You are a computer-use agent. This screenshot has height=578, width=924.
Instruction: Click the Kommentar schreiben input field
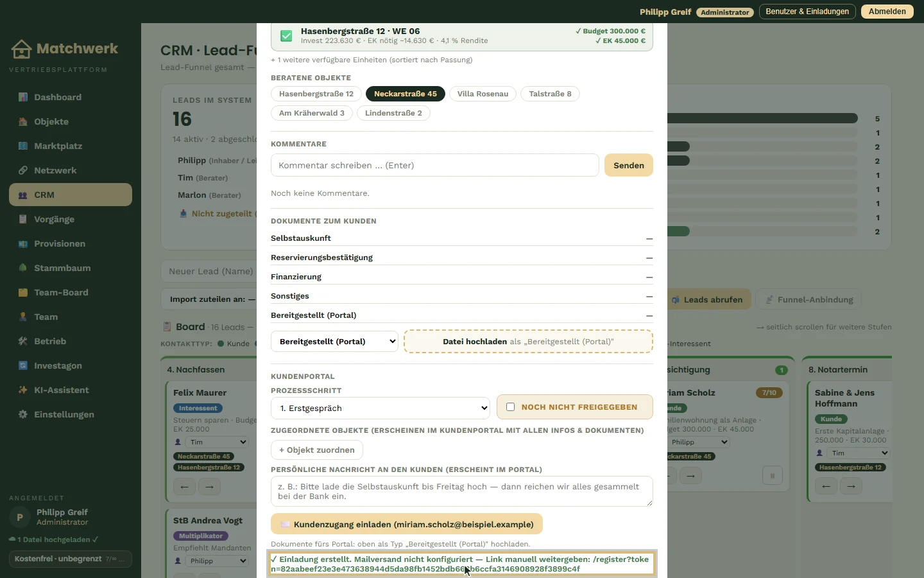point(435,165)
